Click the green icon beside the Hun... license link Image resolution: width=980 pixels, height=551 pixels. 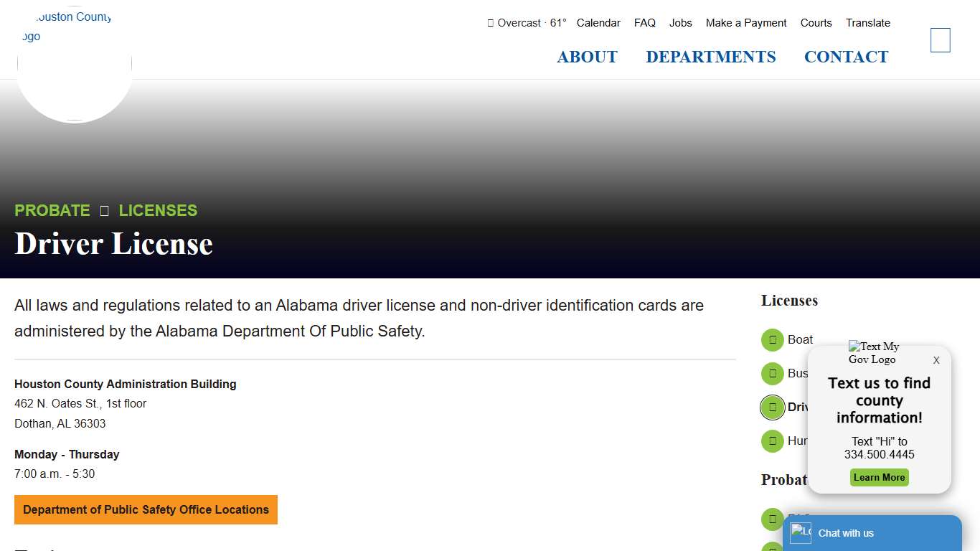click(x=772, y=441)
